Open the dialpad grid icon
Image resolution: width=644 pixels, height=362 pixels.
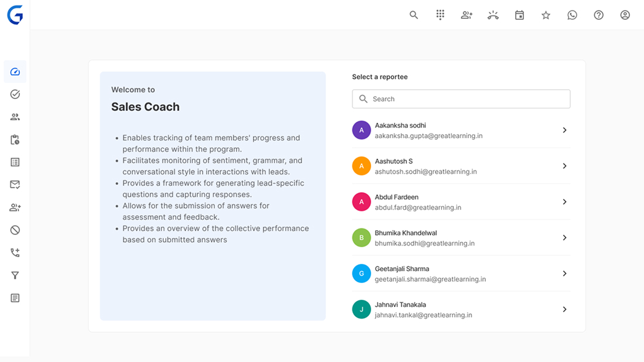(x=440, y=15)
